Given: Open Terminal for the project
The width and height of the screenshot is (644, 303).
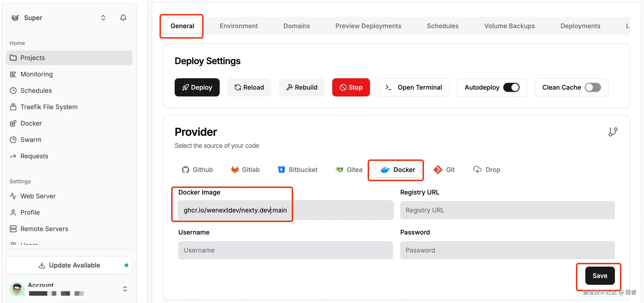Looking at the screenshot, I should coord(413,87).
